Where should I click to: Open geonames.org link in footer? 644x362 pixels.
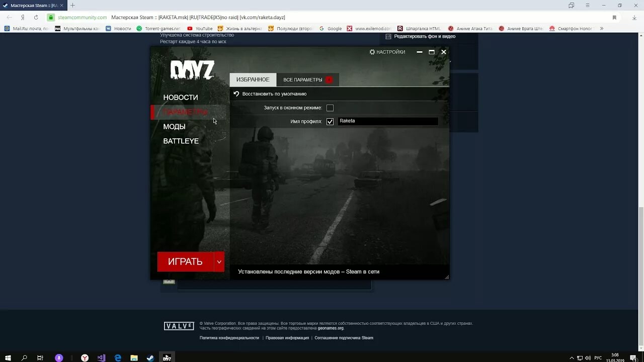(331, 328)
